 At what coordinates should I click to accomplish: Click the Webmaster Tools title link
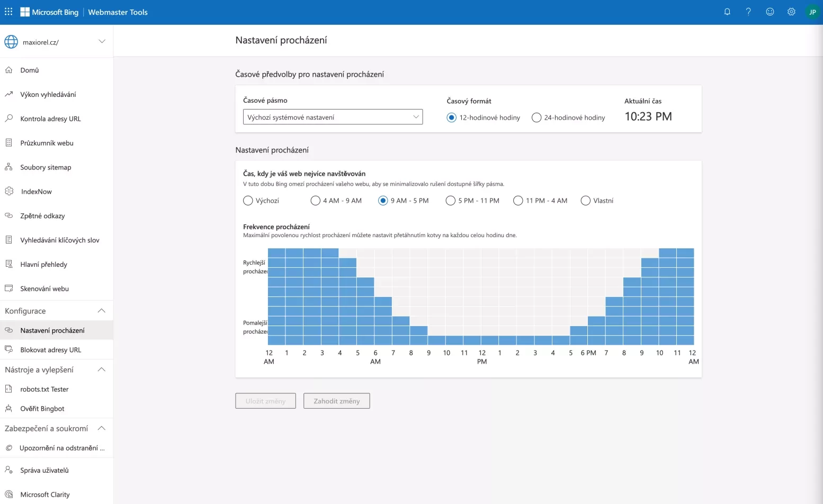tap(118, 12)
